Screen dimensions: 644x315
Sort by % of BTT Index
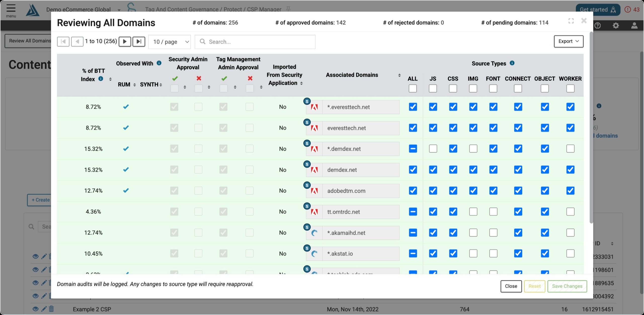click(x=110, y=79)
